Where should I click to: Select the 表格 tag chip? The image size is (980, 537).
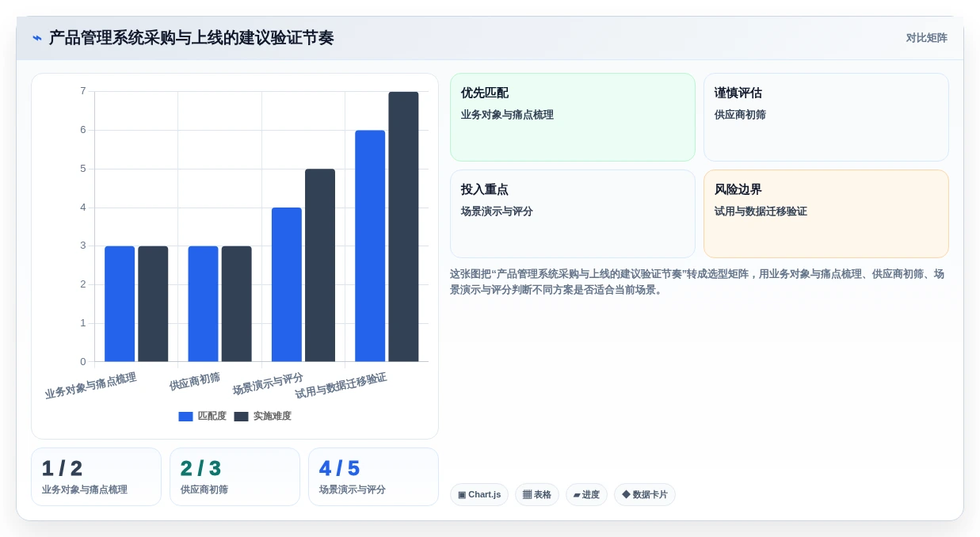point(536,495)
